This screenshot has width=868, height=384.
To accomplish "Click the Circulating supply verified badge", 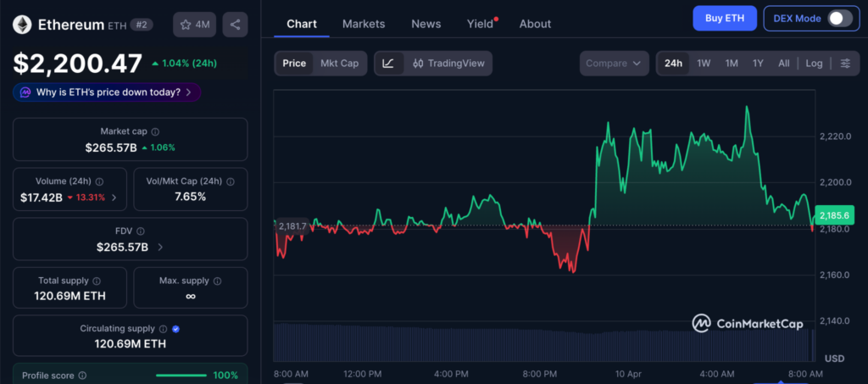I will point(175,328).
